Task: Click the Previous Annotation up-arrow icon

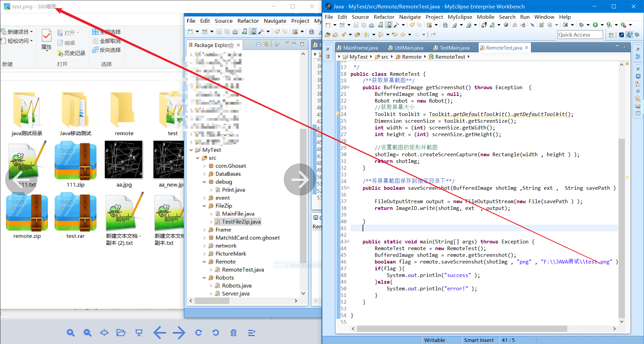Action: (380, 35)
